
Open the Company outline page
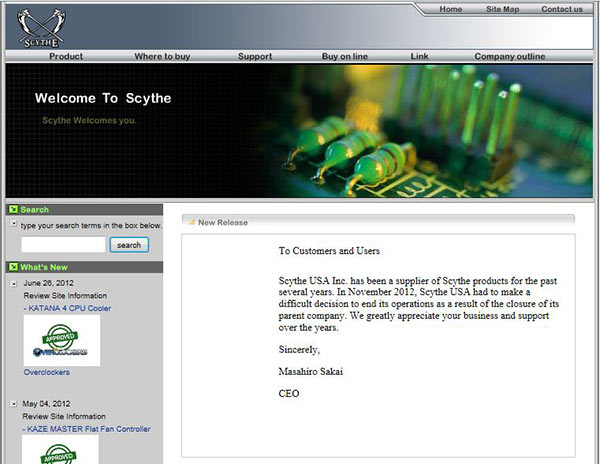(509, 57)
